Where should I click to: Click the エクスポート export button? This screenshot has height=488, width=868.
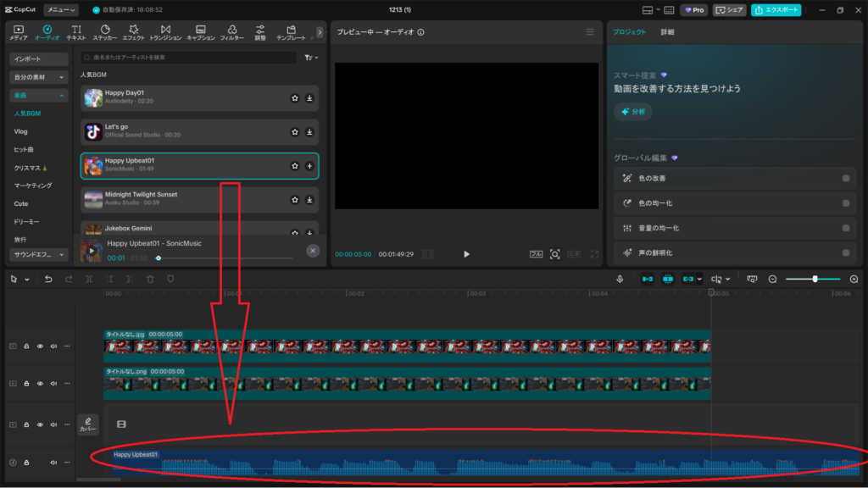pyautogui.click(x=776, y=10)
